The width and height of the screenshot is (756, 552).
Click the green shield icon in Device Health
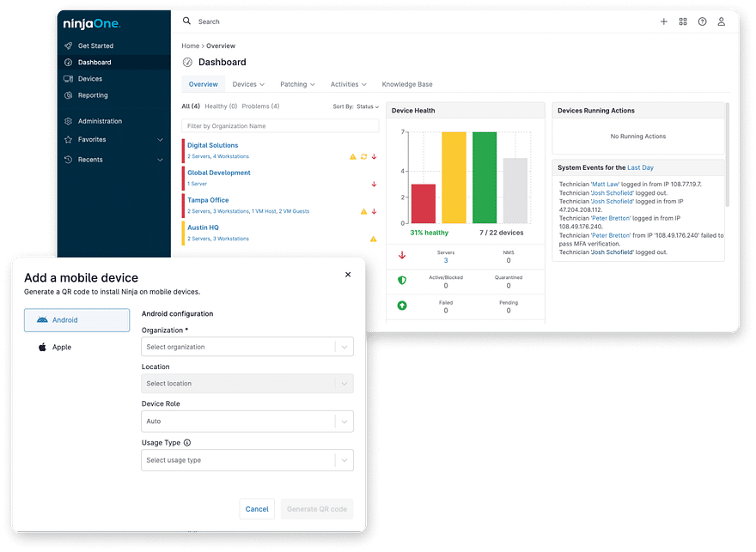tap(402, 281)
